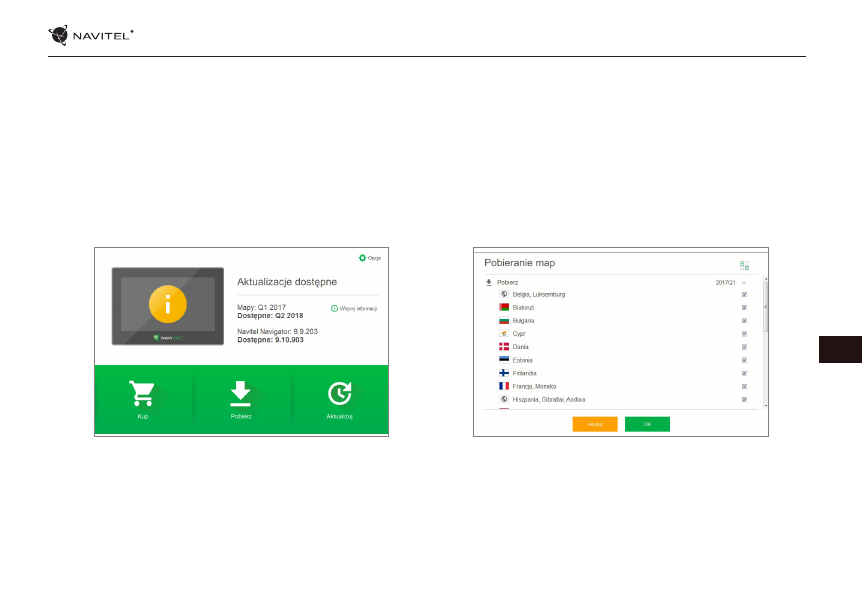
Task: Click the Kup shopping cart icon
Action: point(143,393)
